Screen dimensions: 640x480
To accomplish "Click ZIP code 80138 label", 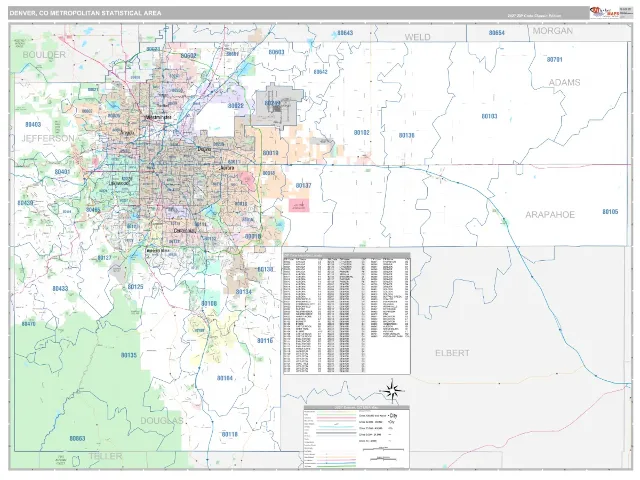I will pos(265,270).
